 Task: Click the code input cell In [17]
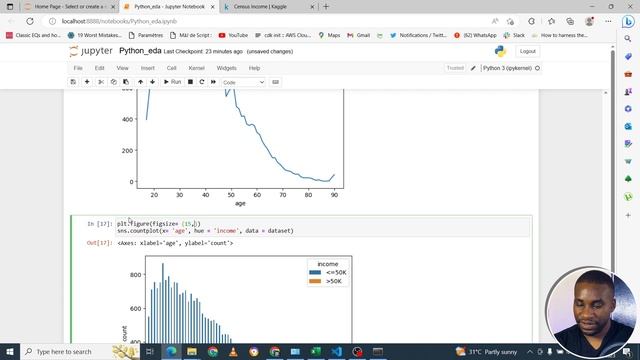pyautogui.click(x=323, y=227)
